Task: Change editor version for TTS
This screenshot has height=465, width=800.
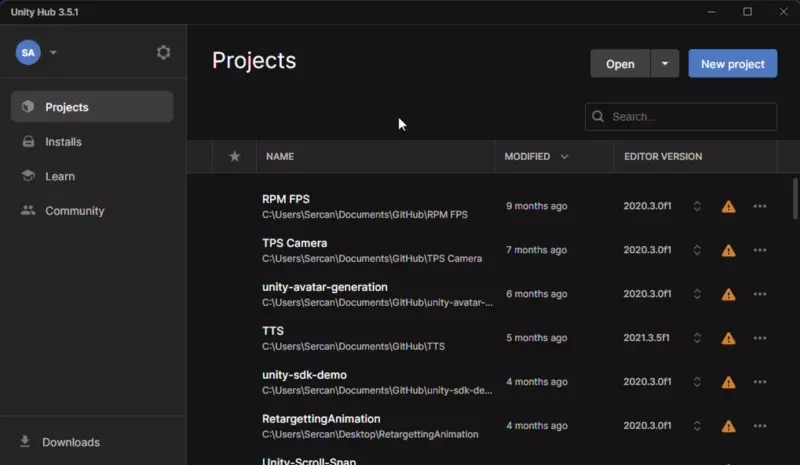Action: point(697,338)
